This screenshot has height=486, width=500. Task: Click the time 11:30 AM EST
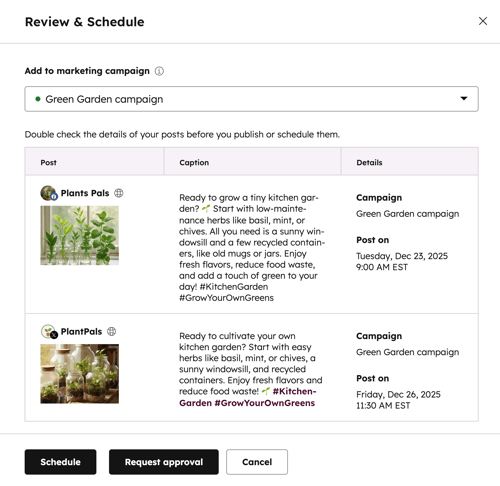pos(383,405)
